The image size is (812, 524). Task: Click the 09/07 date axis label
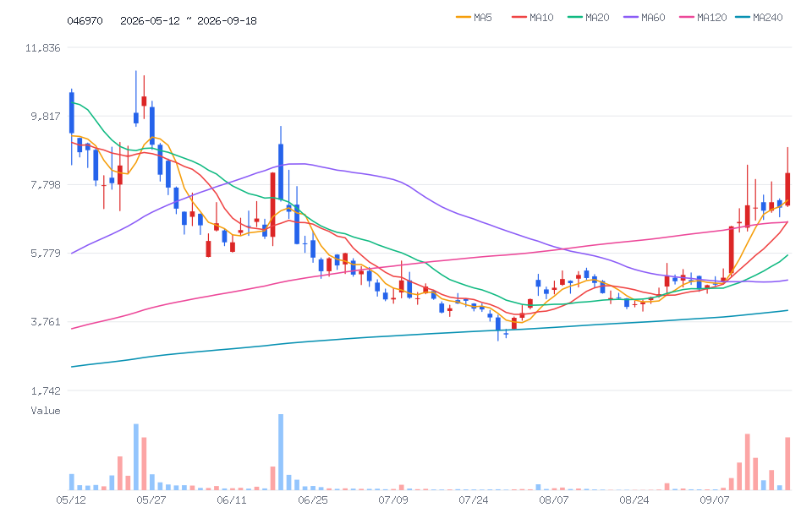click(715, 500)
